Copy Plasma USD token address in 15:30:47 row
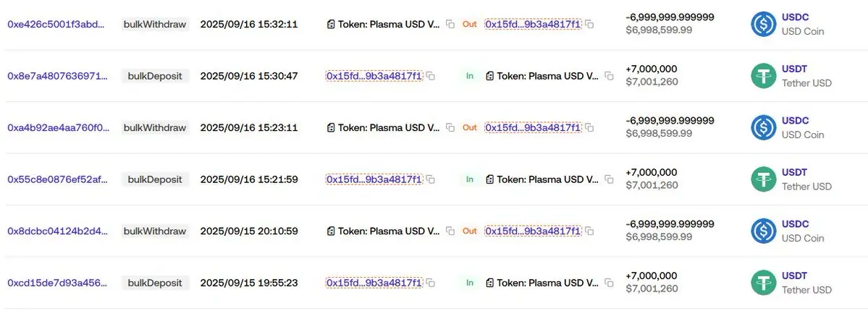Image resolution: width=868 pixels, height=311 pixels. click(x=609, y=76)
